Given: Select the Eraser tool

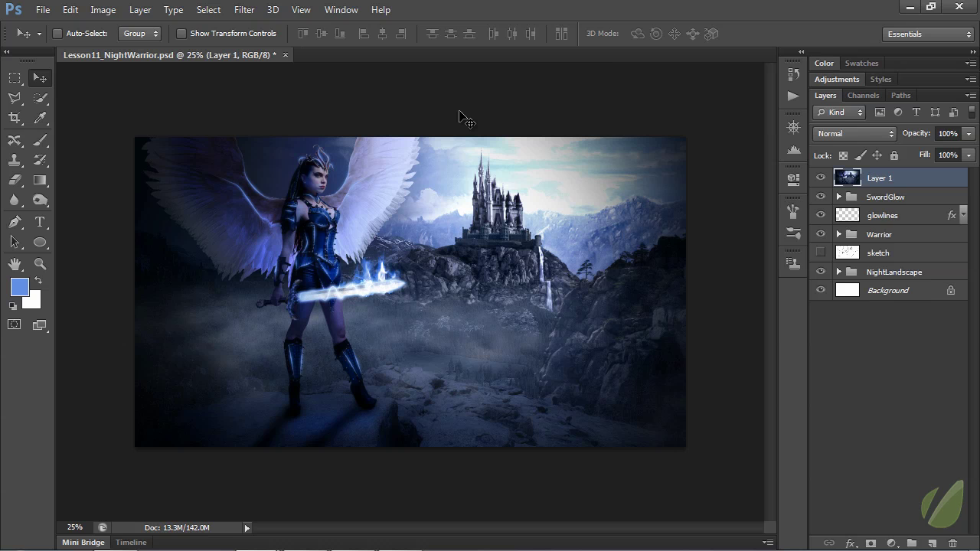Looking at the screenshot, I should (x=15, y=180).
